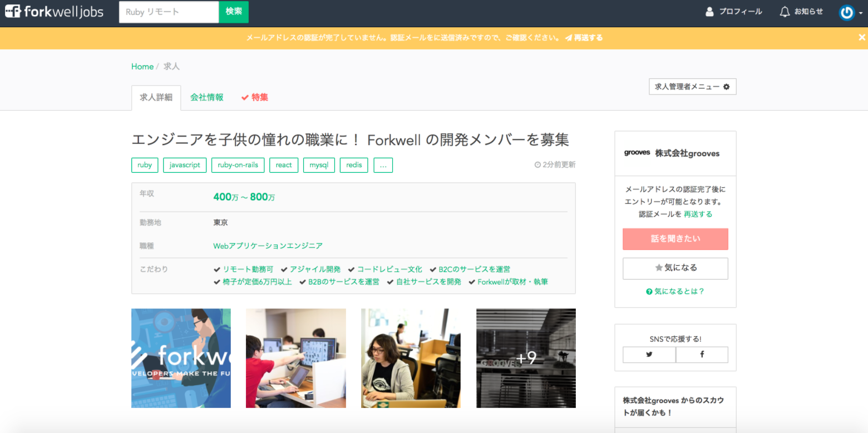Click the 東京 location value
The height and width of the screenshot is (433, 868).
(220, 222)
